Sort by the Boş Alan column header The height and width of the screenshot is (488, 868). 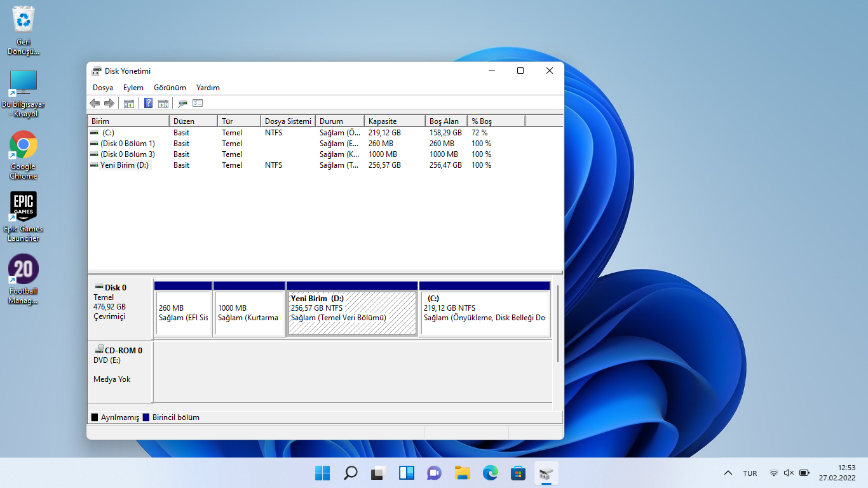point(446,121)
